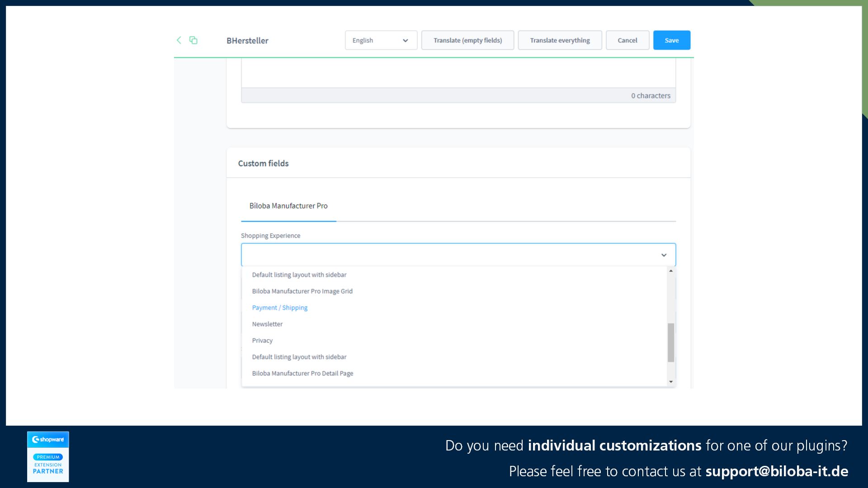Click the BHersteller page title
Viewport: 868px width, 488px height.
247,41
